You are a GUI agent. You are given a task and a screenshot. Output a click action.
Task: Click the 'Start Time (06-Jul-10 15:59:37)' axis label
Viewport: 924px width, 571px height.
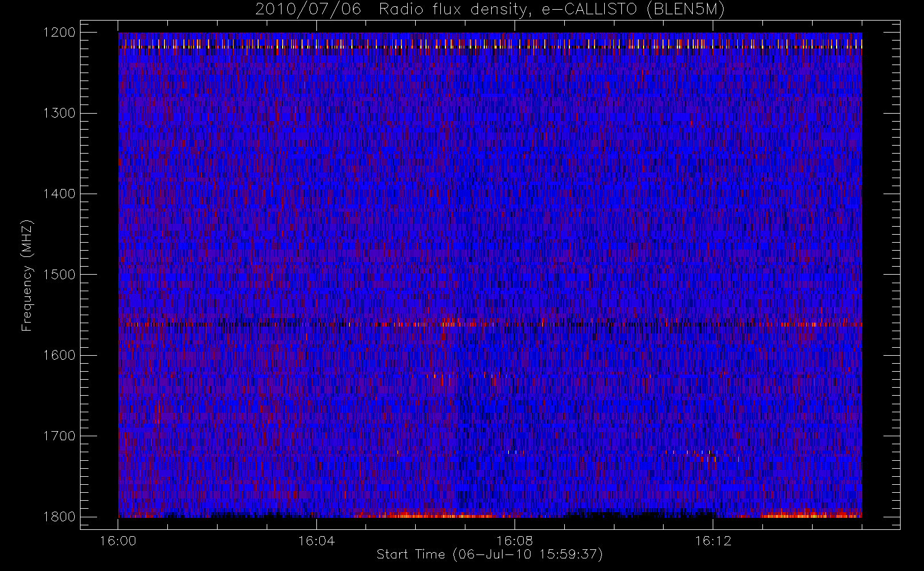coord(490,554)
